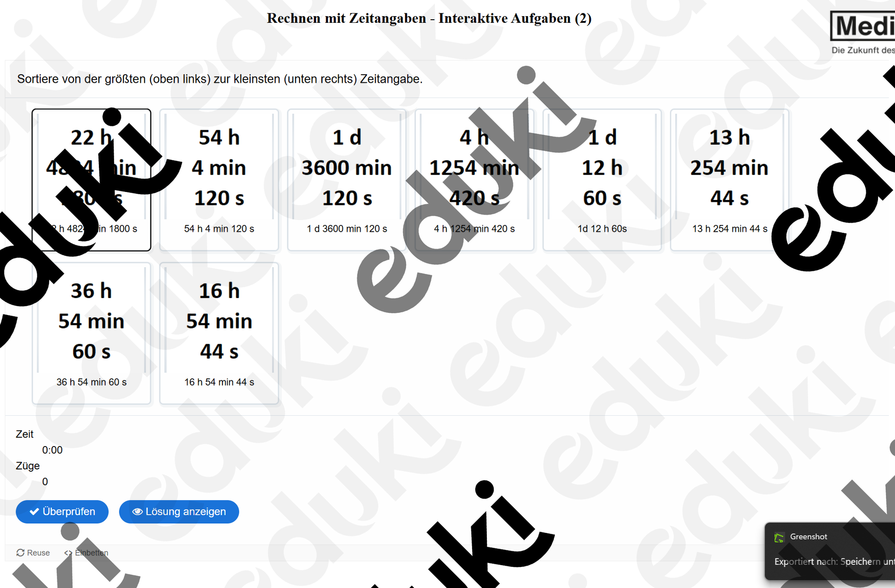The height and width of the screenshot is (588, 895).
Task: Select the 22 h 1800 s card
Action: 91,180
